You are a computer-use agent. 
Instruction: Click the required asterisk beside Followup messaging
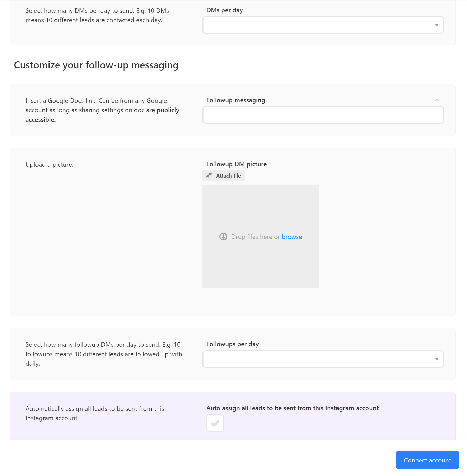coord(437,100)
